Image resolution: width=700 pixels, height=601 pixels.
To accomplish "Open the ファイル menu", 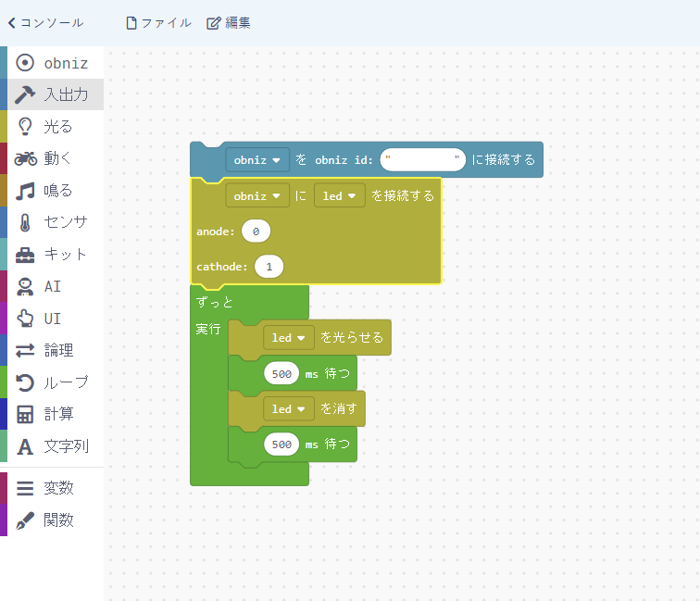I will click(158, 23).
